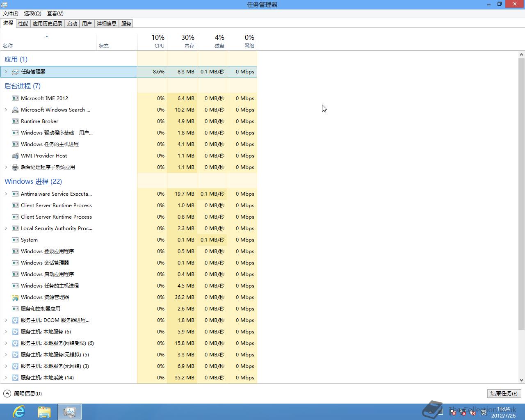Click the 应用 (1) group header

pyautogui.click(x=16, y=59)
